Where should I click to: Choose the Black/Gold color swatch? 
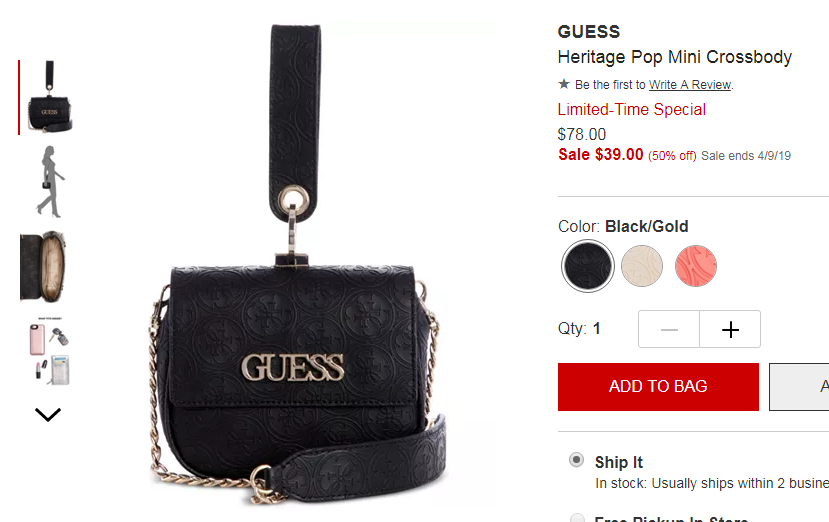pos(587,266)
